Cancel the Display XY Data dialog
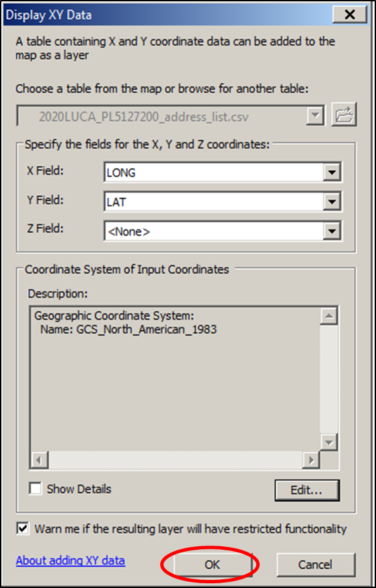Image resolution: width=376 pixels, height=588 pixels. coord(315,564)
